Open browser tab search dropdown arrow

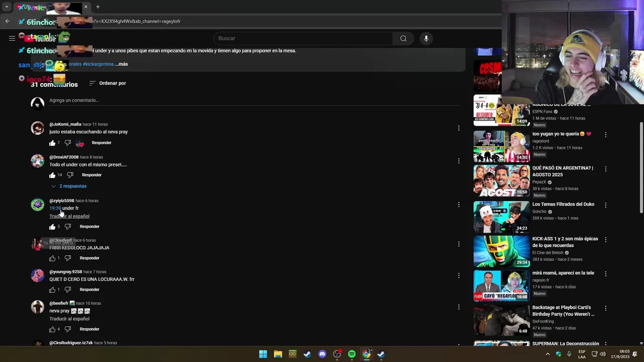pos(7,7)
